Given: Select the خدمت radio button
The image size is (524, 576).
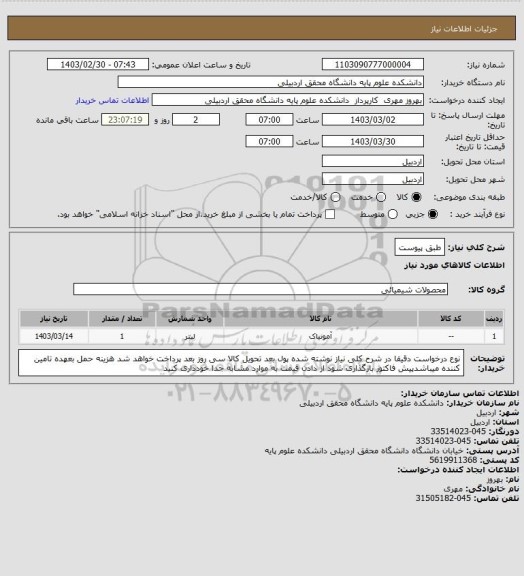Looking at the screenshot, I should click(381, 197).
